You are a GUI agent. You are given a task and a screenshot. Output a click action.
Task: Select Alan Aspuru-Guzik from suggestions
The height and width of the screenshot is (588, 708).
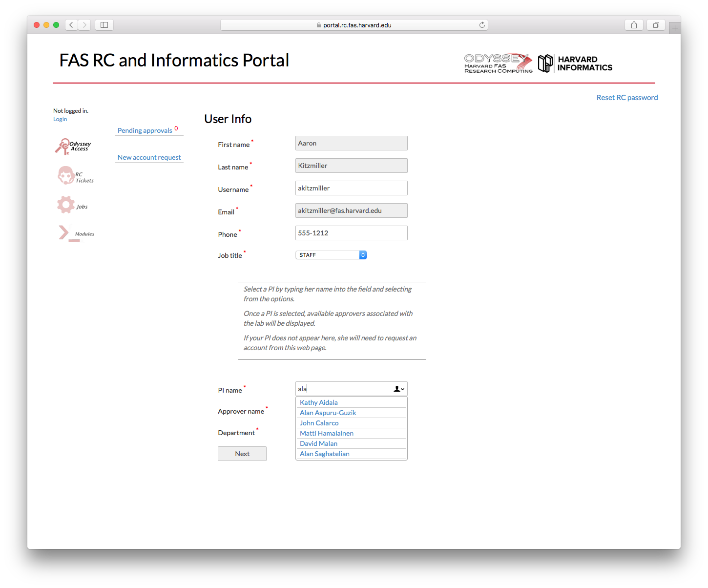[x=328, y=413]
